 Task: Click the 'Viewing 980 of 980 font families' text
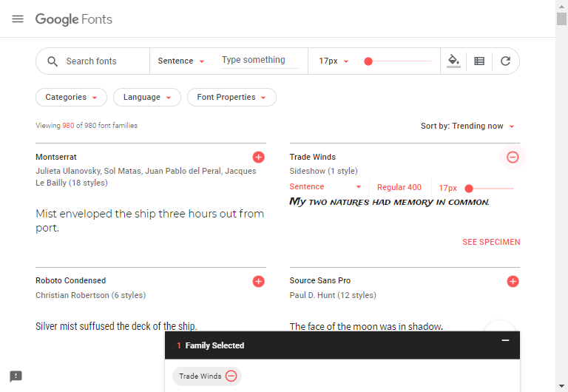[87, 125]
